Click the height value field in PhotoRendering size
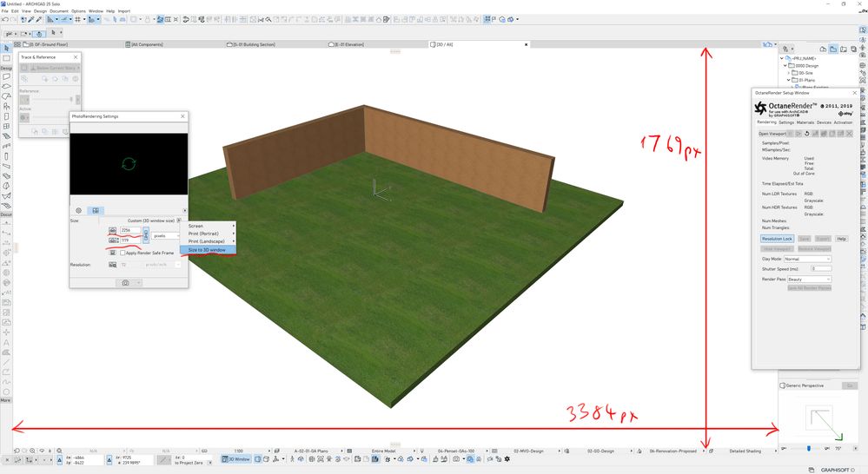This screenshot has width=868, height=474. tap(130, 240)
